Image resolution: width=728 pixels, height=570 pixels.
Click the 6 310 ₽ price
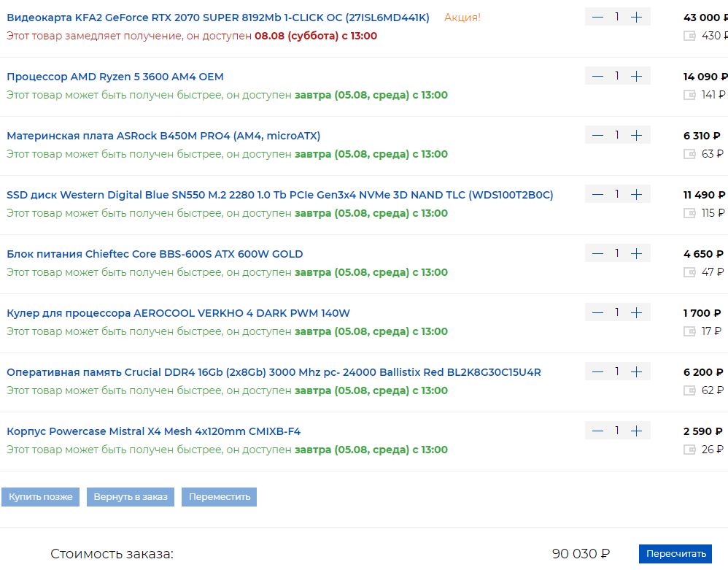click(x=702, y=136)
